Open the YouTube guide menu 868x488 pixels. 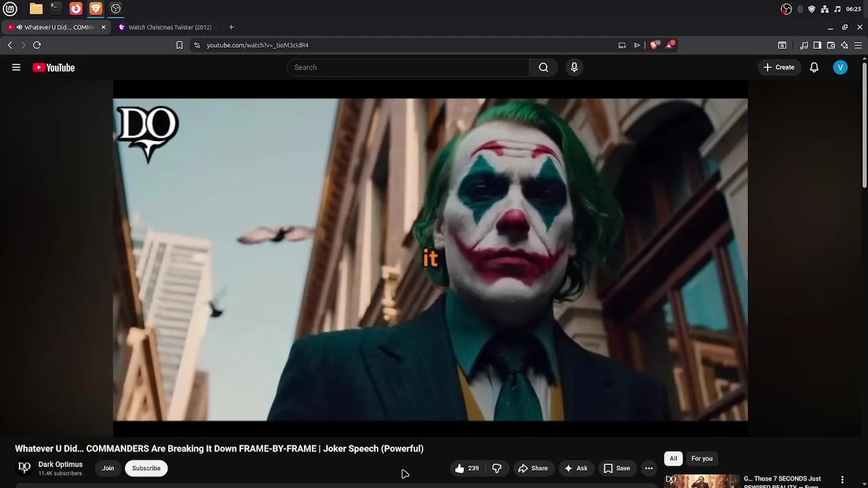(x=16, y=67)
